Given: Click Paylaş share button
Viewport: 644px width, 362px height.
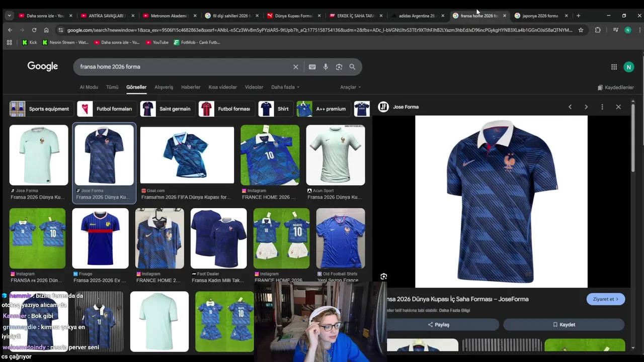Looking at the screenshot, I should pyautogui.click(x=438, y=325).
